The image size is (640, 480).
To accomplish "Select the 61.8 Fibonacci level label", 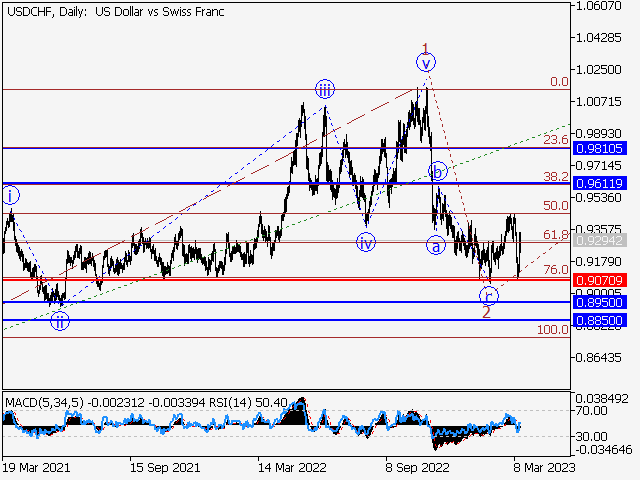I will pyautogui.click(x=556, y=235).
